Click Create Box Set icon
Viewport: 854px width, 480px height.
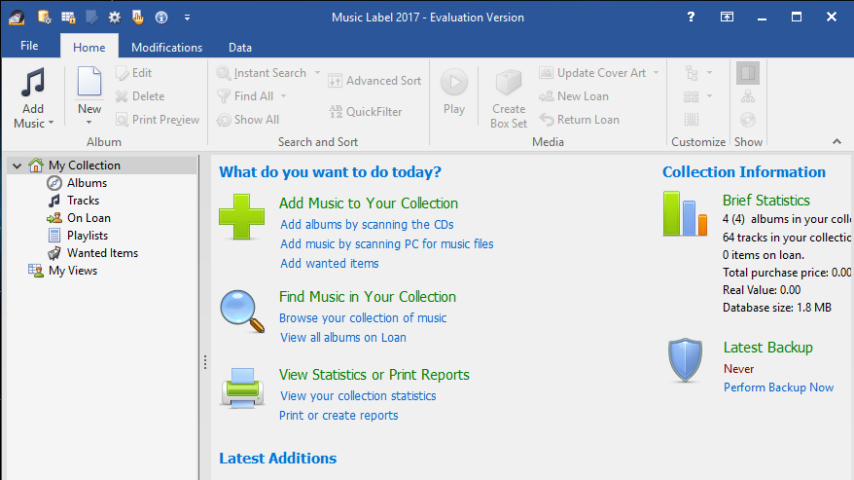click(508, 83)
